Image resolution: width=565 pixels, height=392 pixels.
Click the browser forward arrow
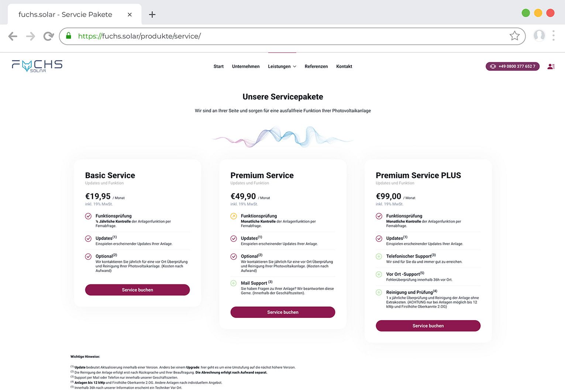[x=31, y=36]
